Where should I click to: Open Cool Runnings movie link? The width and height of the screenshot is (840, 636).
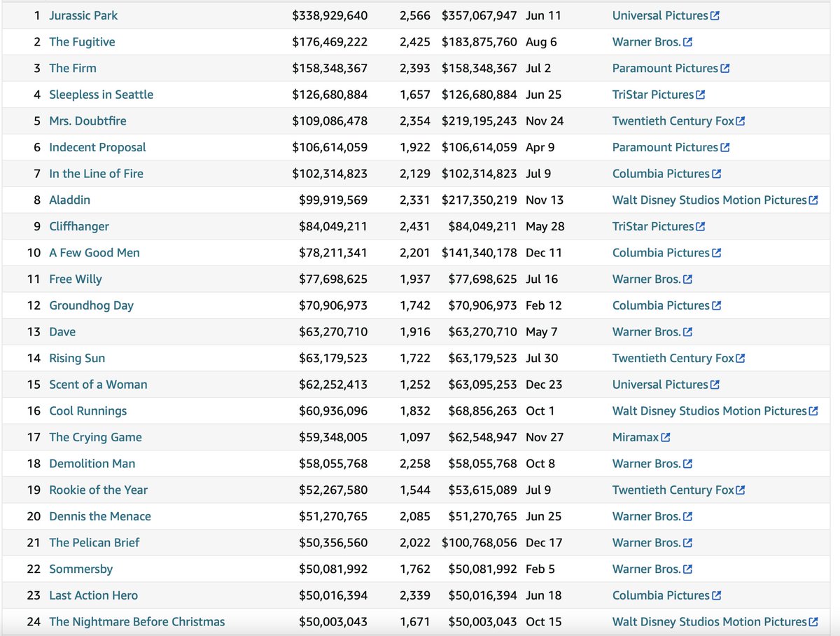point(88,411)
